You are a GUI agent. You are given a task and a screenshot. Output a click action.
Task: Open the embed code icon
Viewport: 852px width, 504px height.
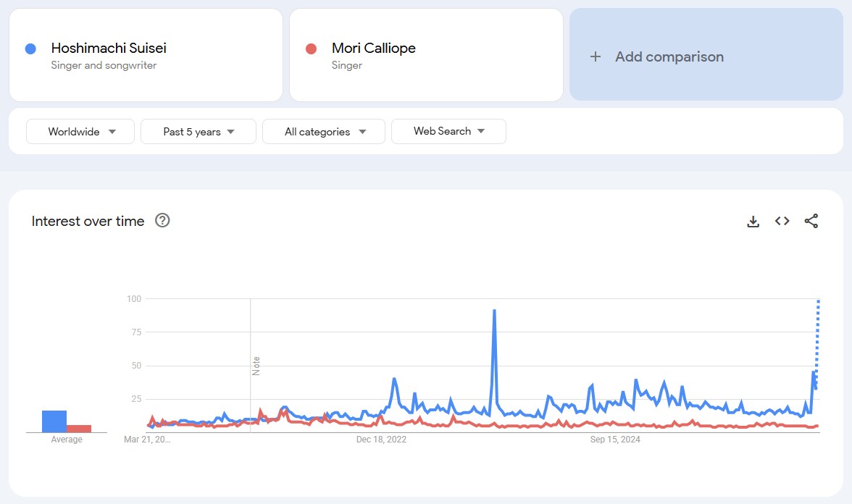(782, 221)
